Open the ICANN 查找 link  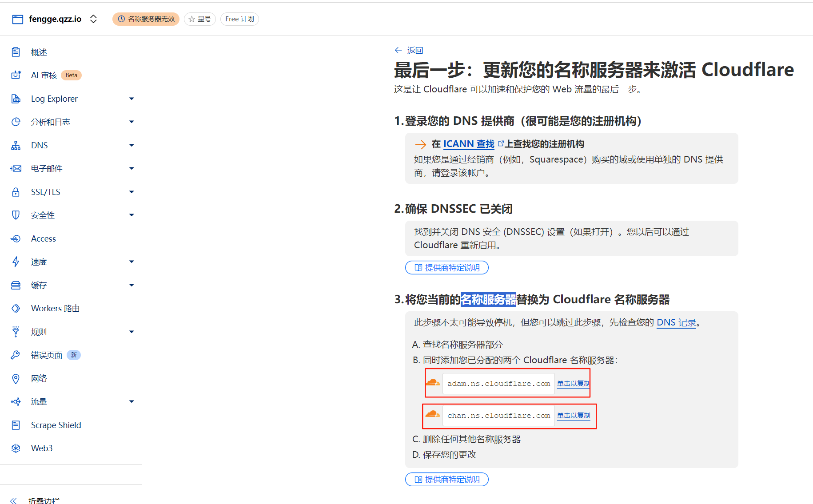468,144
